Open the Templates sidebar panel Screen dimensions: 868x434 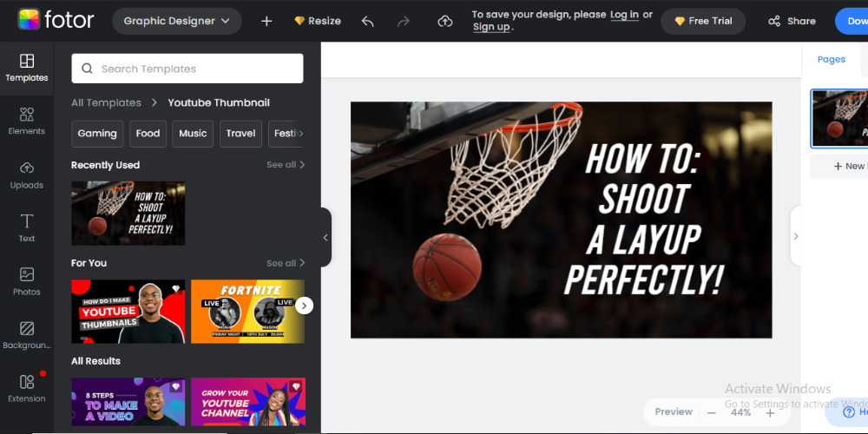click(x=27, y=68)
